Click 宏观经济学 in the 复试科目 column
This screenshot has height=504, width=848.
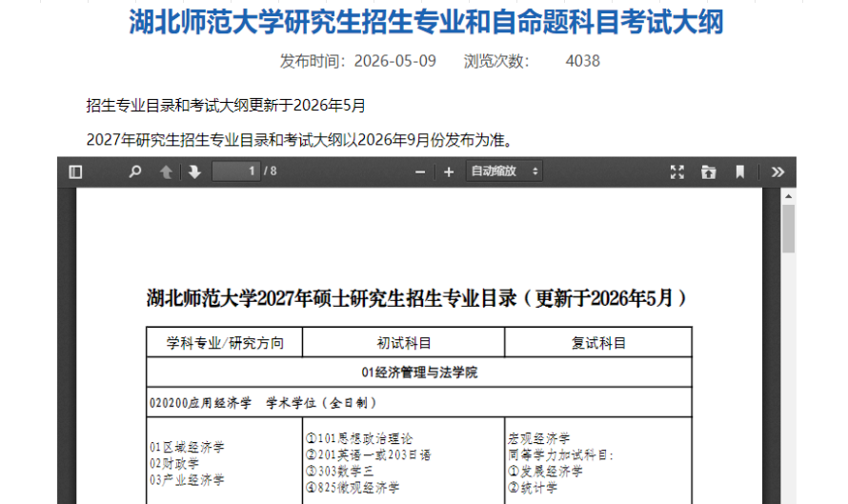538,438
